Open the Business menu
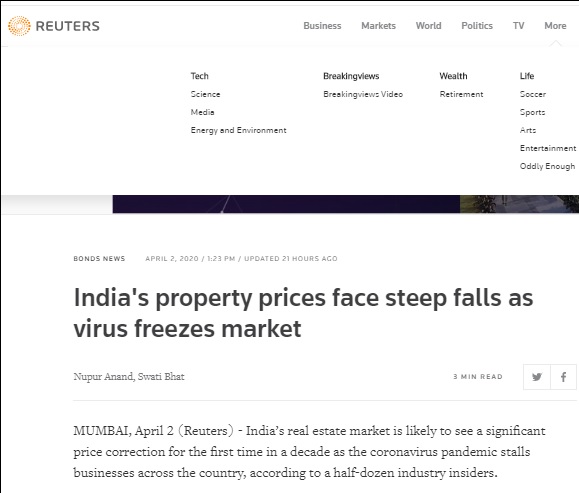 (x=322, y=26)
